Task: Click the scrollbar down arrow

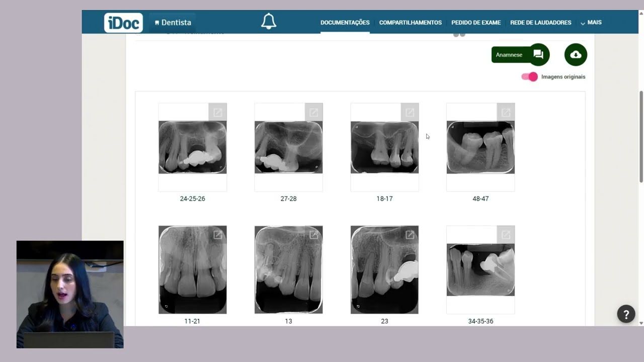Action: pos(641,323)
